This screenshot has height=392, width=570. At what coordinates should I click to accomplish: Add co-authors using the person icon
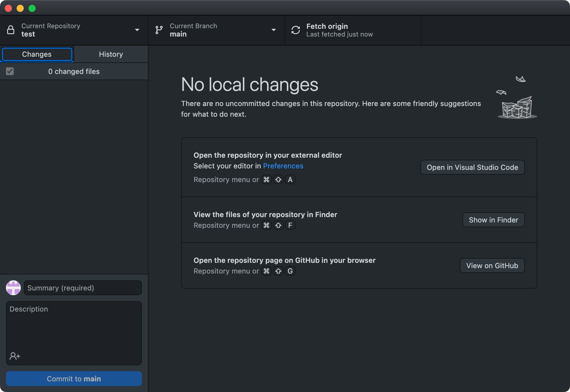(15, 356)
